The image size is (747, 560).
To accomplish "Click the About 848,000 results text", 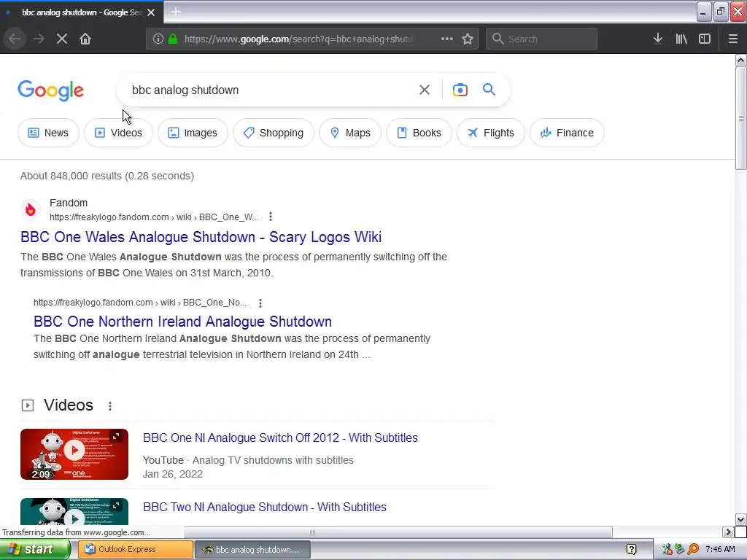I will [x=107, y=176].
